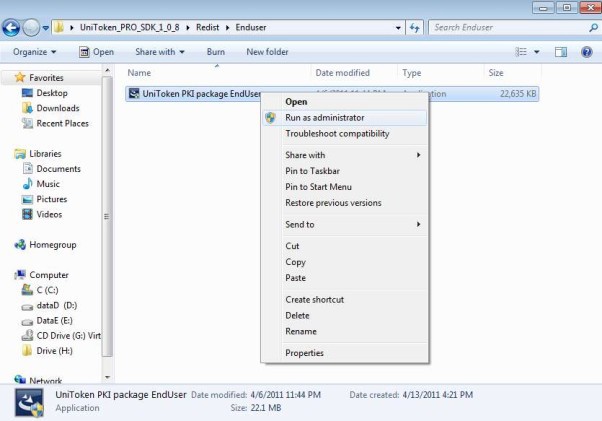Choose Troubleshoot compatibility
This screenshot has height=421, width=602.
coord(344,134)
